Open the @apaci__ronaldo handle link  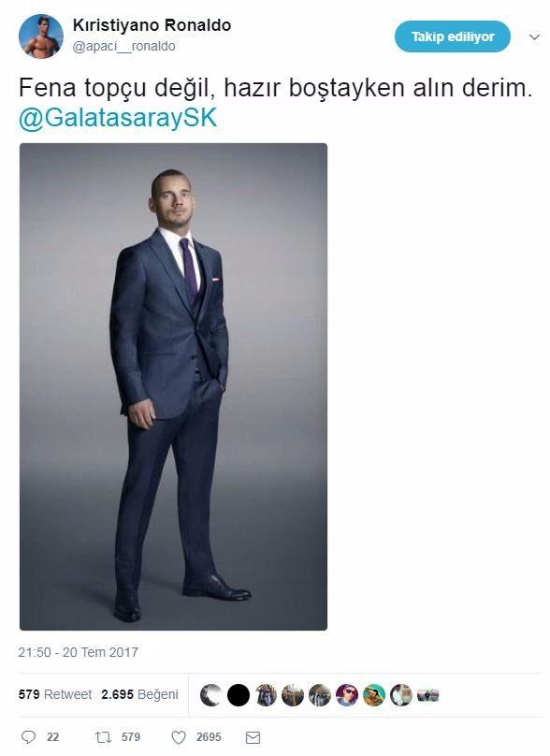123,46
